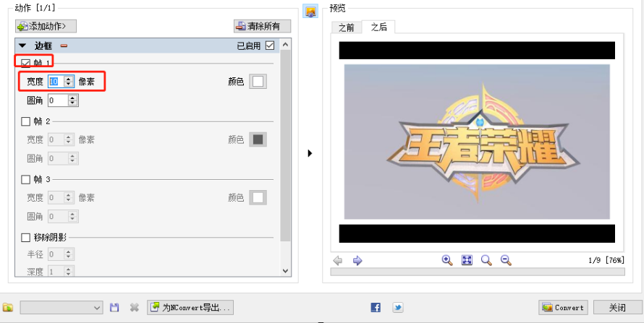Open the Twitter icon link
The width and height of the screenshot is (644, 323).
click(398, 307)
